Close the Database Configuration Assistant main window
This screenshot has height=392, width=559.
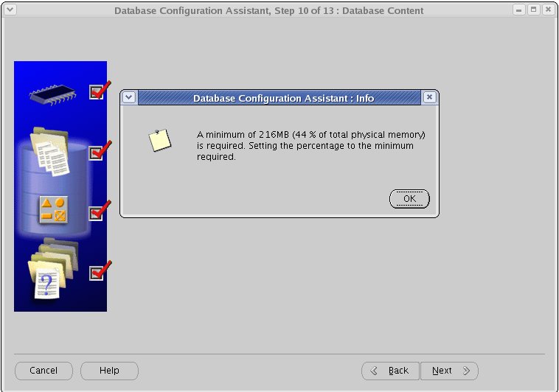[548, 10]
